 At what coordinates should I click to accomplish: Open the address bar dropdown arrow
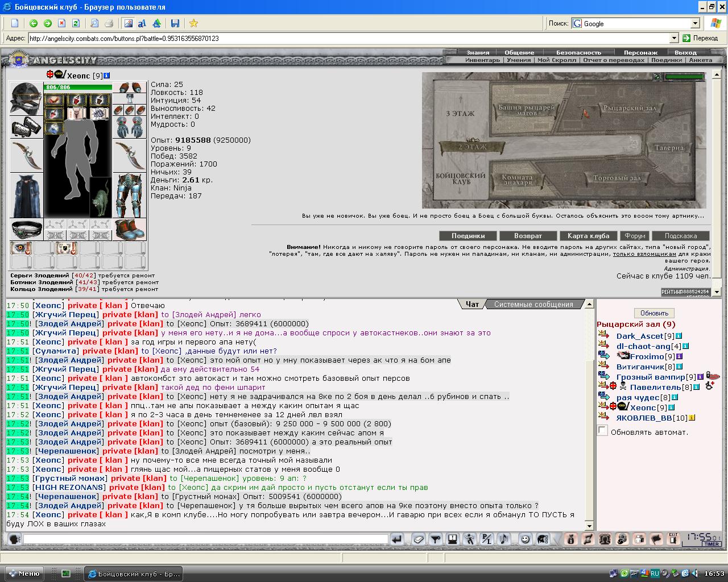pos(674,38)
